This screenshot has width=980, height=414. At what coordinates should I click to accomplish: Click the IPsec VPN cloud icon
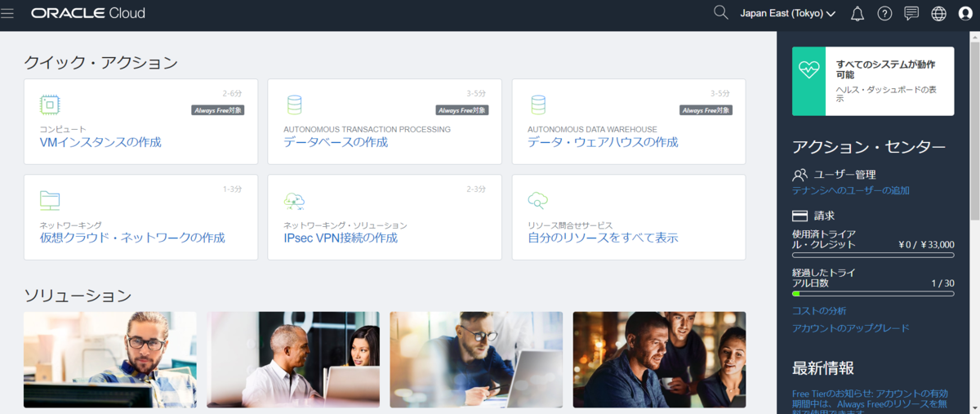(x=294, y=200)
